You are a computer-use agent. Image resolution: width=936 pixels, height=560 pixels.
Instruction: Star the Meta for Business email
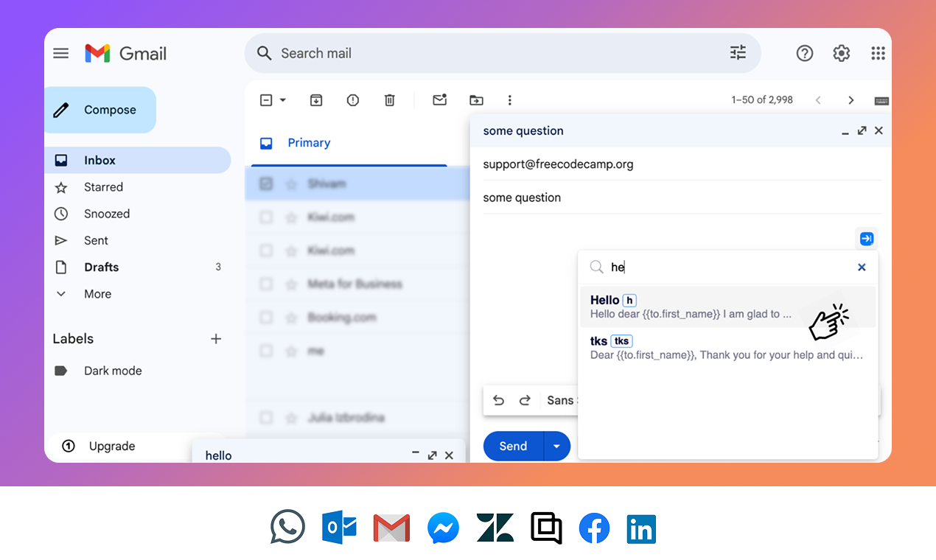[x=292, y=284]
